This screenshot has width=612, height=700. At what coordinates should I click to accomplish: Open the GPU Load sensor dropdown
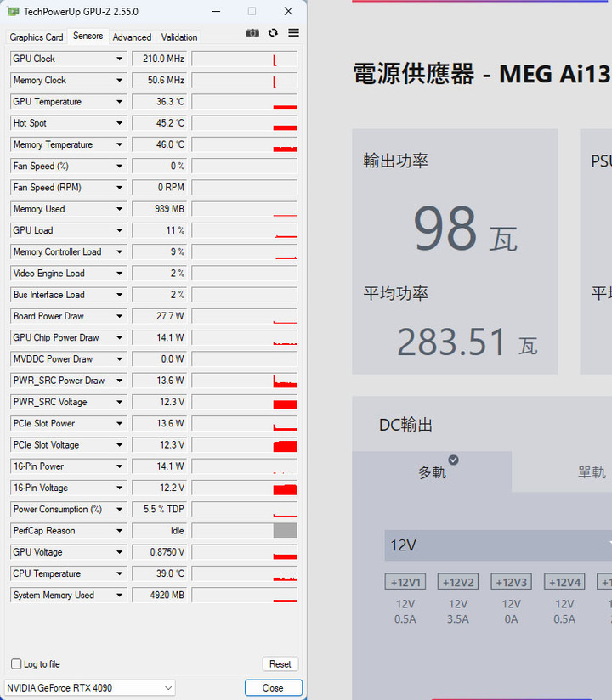point(120,230)
